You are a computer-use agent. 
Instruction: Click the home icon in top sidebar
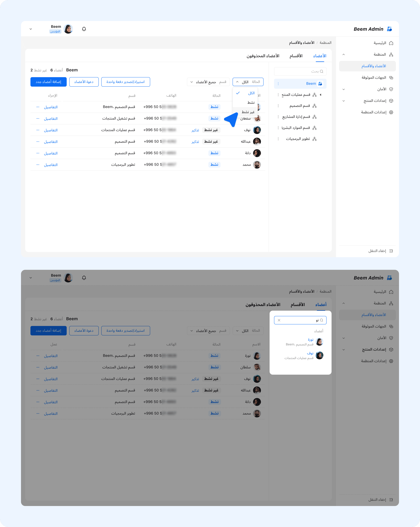pos(391,43)
